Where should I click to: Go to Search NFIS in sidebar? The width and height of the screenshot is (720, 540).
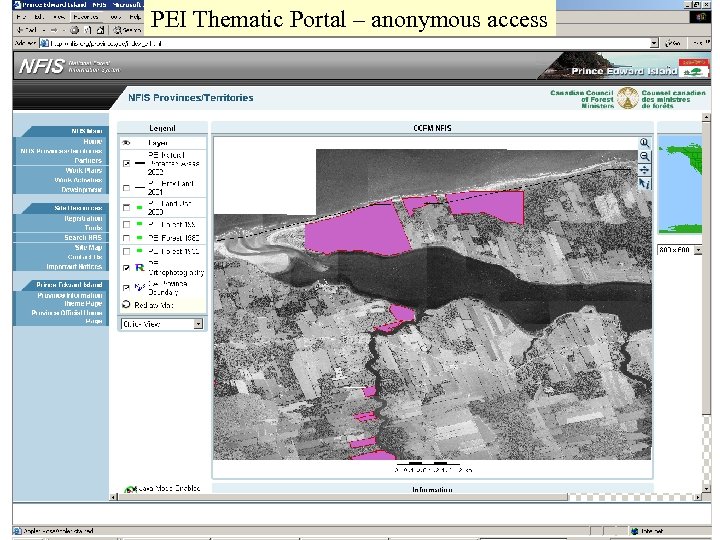[83, 237]
